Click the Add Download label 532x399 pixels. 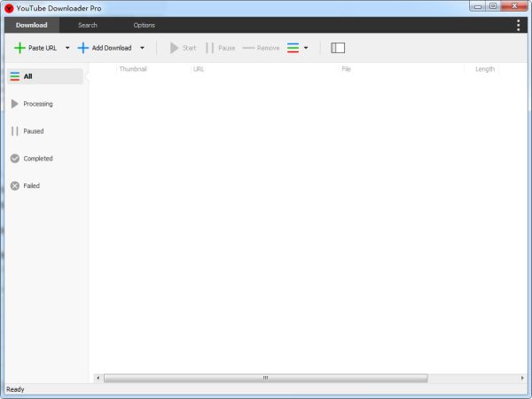pyautogui.click(x=112, y=48)
